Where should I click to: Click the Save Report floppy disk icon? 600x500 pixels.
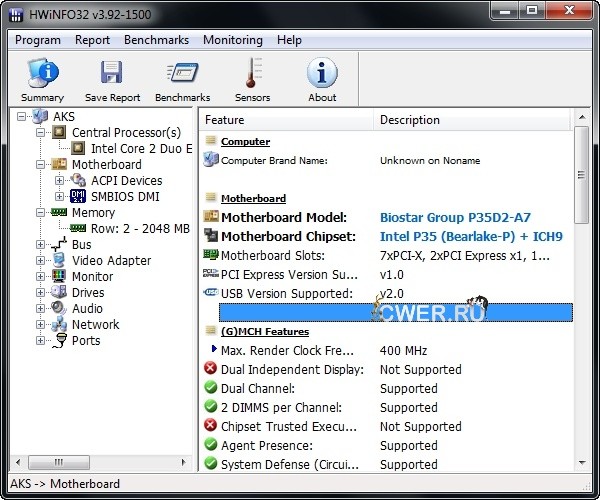coord(112,74)
